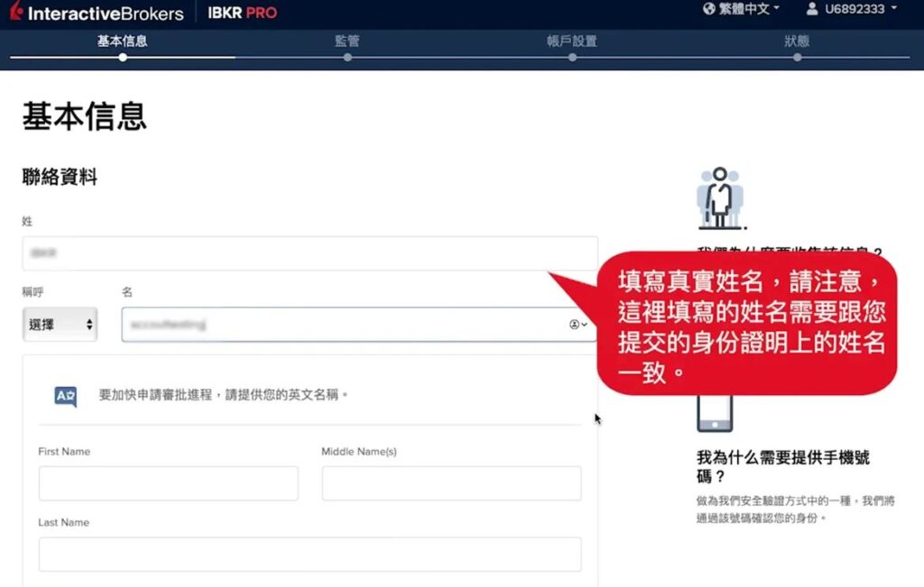The width and height of the screenshot is (924, 587).
Task: Click the autofill contact icon in 名 field
Action: [x=577, y=325]
